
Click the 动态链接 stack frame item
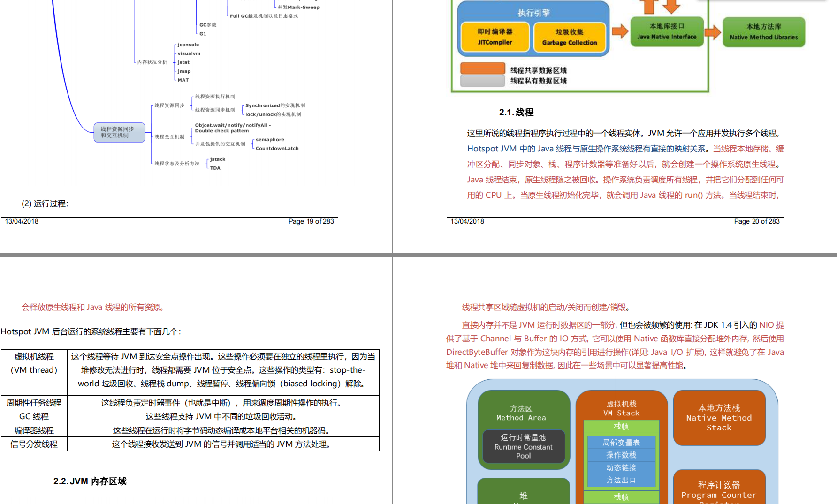[621, 468]
